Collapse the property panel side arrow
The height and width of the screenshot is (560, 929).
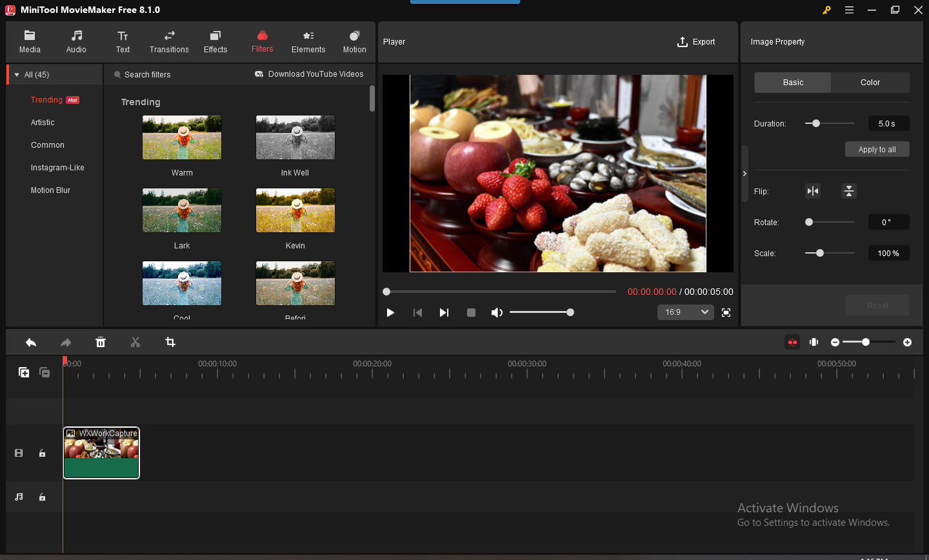point(744,174)
